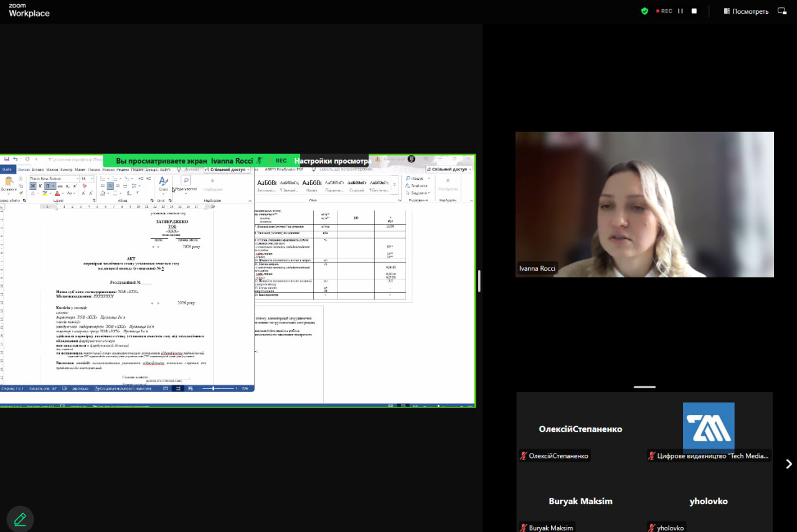The height and width of the screenshot is (532, 797).
Task: Click the green encryption shield icon
Action: tap(644, 11)
